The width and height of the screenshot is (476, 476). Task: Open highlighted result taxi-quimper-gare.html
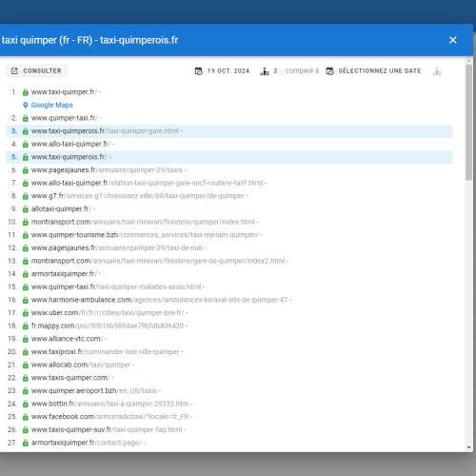[x=105, y=131]
